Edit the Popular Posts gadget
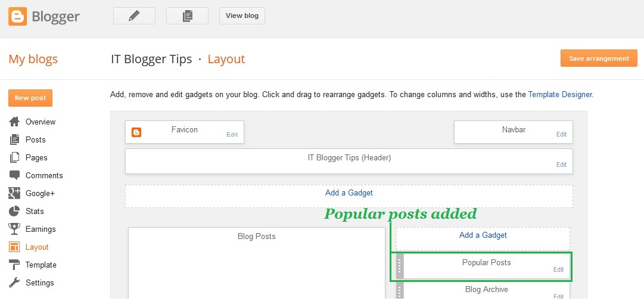The height and width of the screenshot is (301, 644). click(559, 270)
